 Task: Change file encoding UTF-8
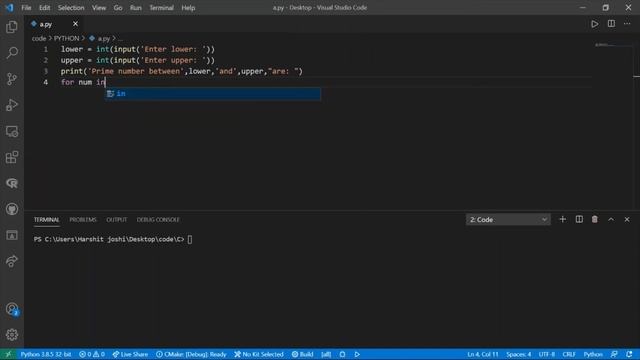(x=547, y=354)
